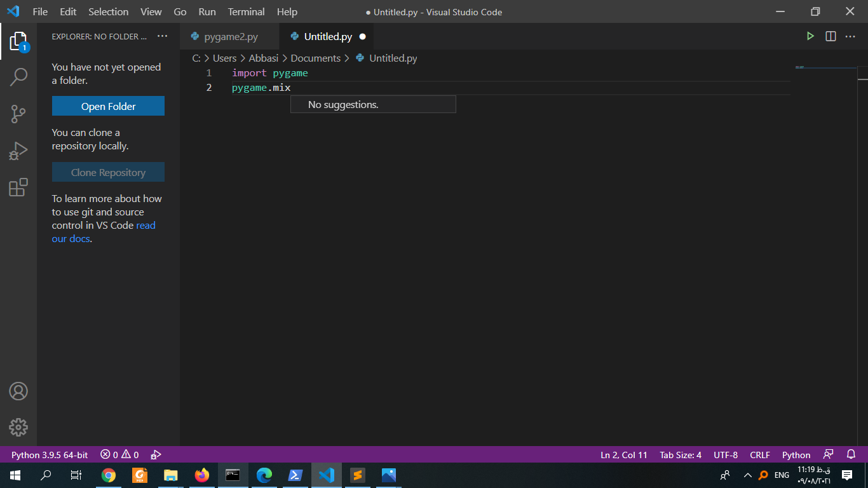
Task: Click the 'import pygame' code line
Action: [x=270, y=73]
